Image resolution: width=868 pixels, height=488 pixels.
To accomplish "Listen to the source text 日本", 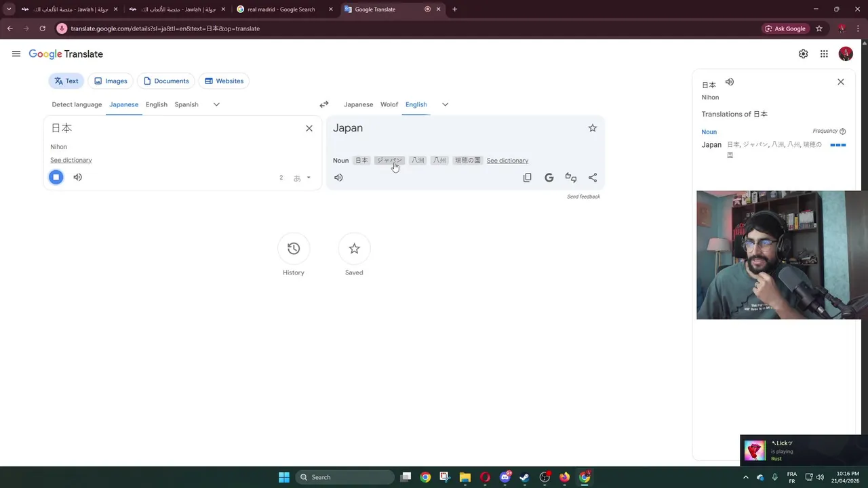I will pos(77,178).
